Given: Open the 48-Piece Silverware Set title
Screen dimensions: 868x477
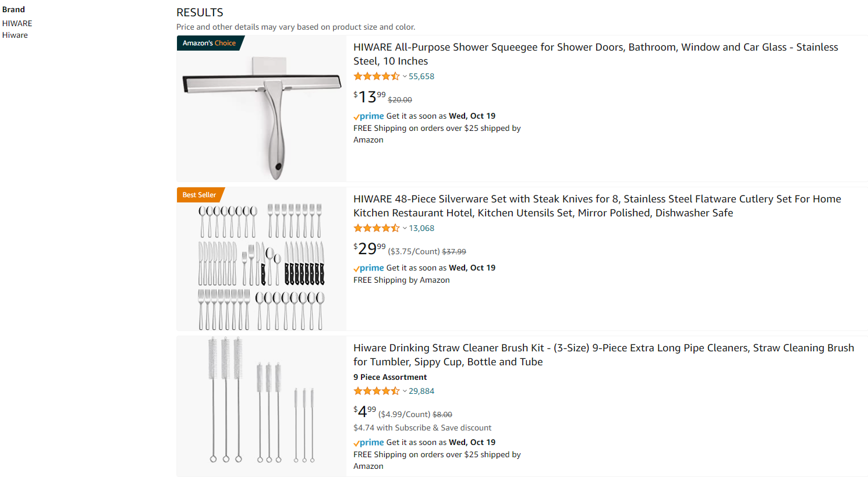Looking at the screenshot, I should [597, 206].
